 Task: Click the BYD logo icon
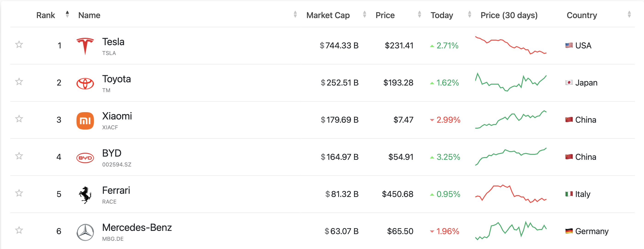85,158
